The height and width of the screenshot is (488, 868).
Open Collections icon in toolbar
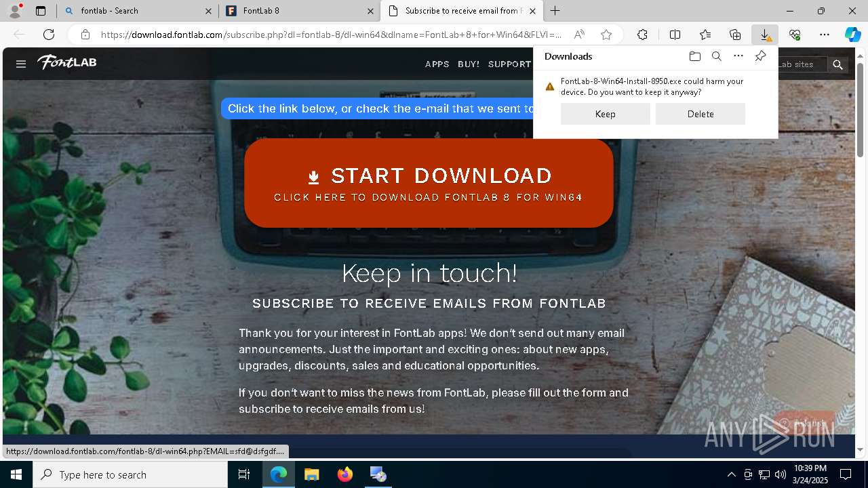pos(735,35)
